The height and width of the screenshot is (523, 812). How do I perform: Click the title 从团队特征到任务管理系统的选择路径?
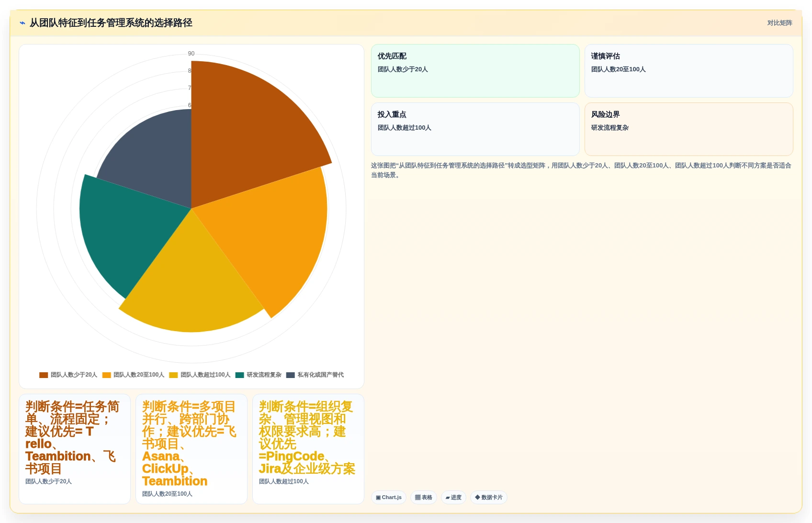coord(111,23)
